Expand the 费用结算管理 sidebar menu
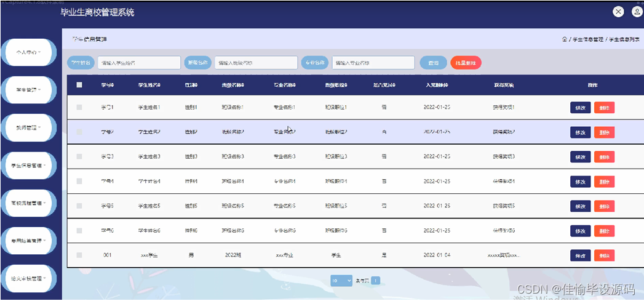Viewport: 644px width, 301px height. point(29,241)
